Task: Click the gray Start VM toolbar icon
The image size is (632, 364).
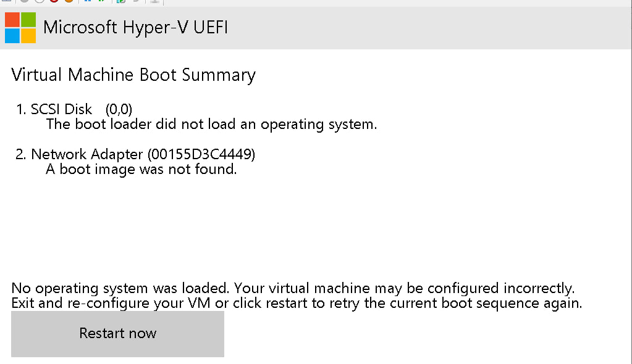Action: tap(24, 1)
